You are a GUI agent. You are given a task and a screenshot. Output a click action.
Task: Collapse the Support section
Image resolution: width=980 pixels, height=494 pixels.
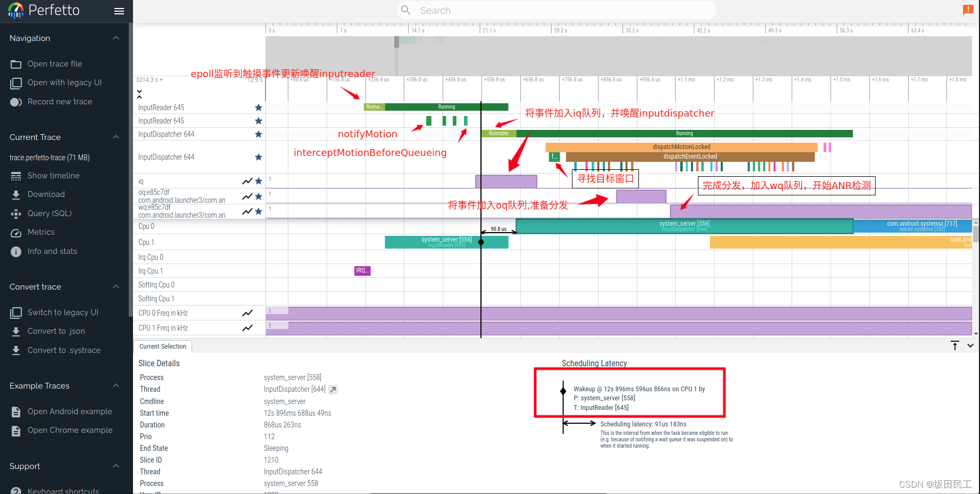pyautogui.click(x=116, y=466)
